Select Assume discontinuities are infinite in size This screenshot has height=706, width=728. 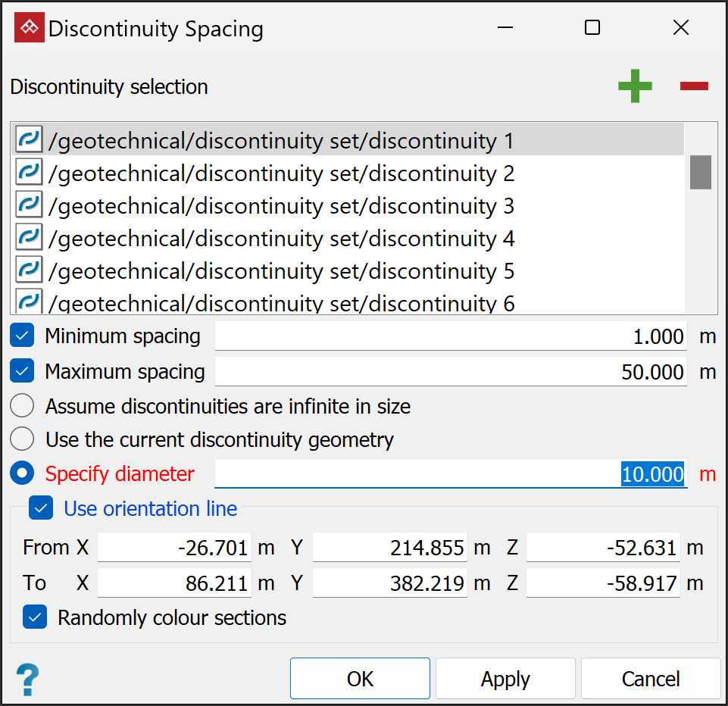coord(22,406)
